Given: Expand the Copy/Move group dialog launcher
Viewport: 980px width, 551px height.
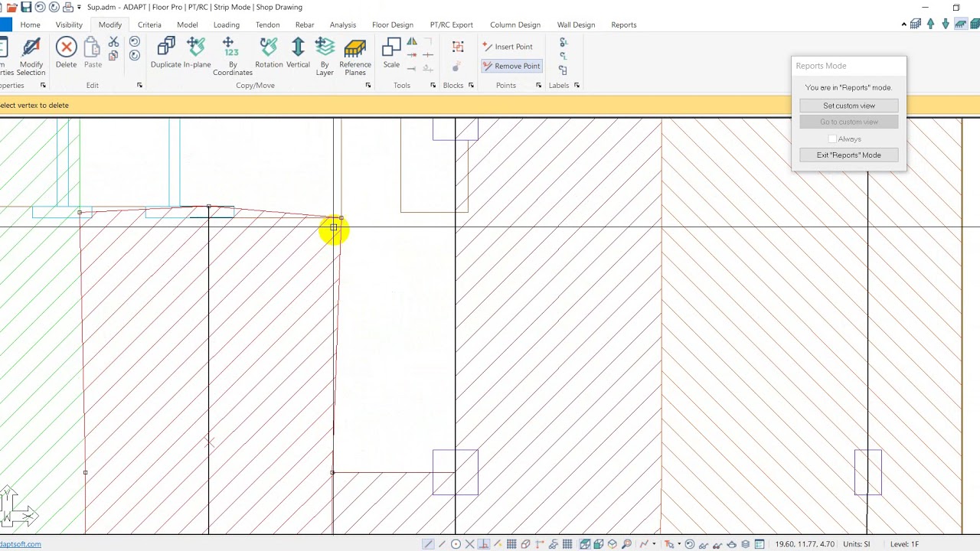Looking at the screenshot, I should (367, 85).
